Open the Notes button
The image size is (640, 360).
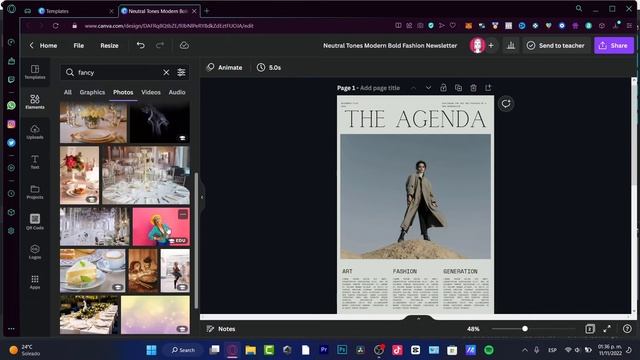tap(221, 329)
